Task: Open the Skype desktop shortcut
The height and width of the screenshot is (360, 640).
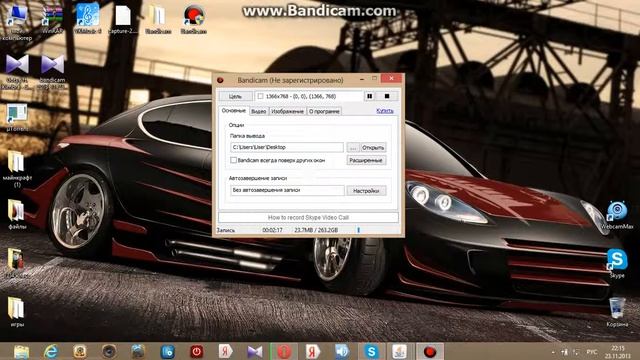Action: point(617,263)
